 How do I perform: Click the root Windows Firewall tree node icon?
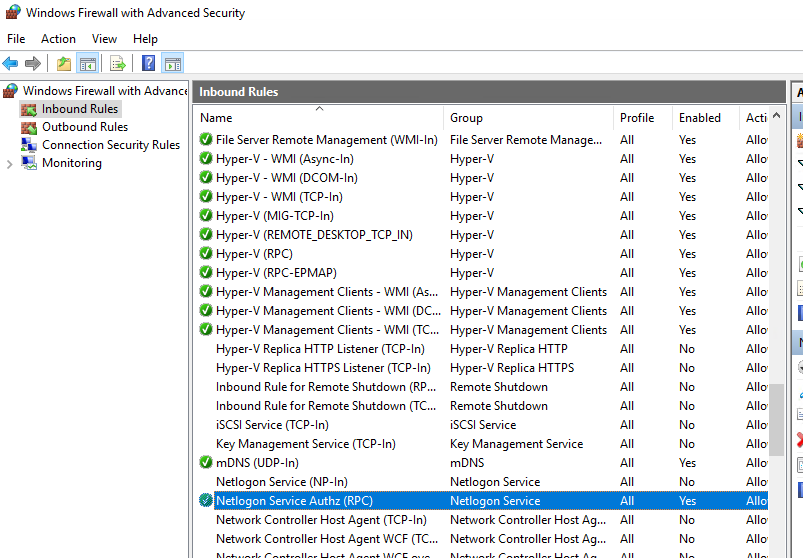[10, 91]
